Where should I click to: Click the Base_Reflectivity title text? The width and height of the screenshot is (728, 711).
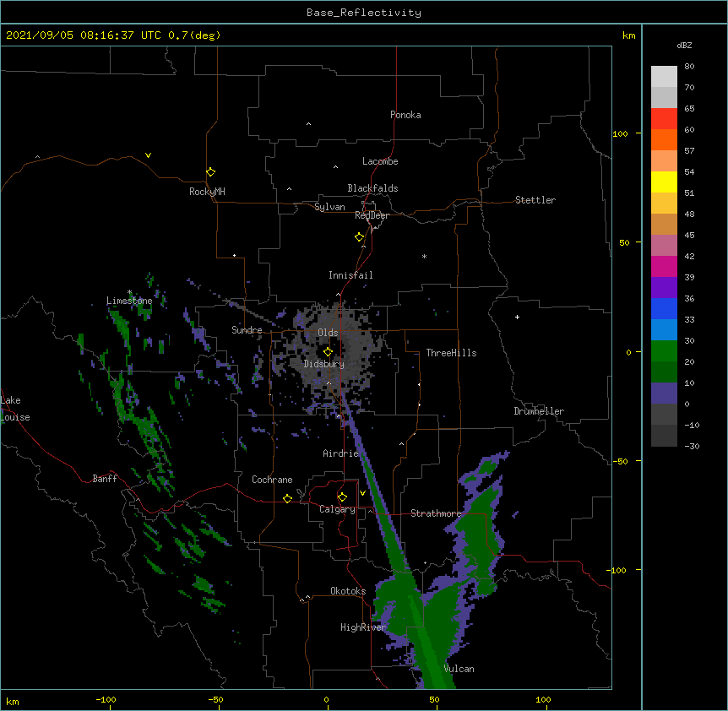click(x=364, y=13)
